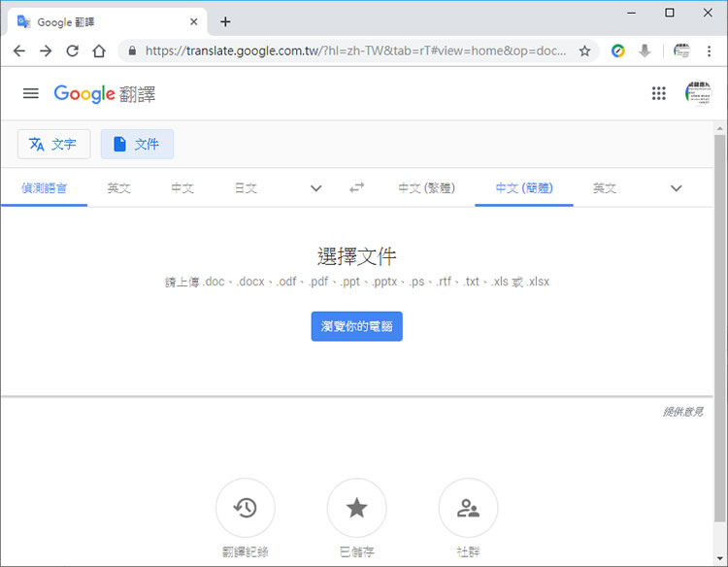Open the Chrome profile avatar in toolbar
The width and height of the screenshot is (728, 567).
coord(681,50)
